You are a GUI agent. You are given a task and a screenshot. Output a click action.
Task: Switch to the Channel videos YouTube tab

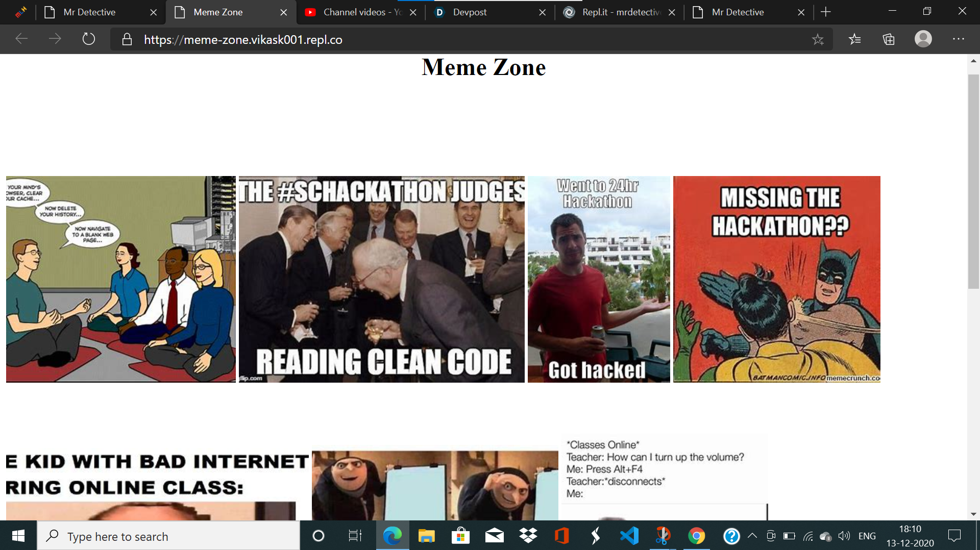360,12
